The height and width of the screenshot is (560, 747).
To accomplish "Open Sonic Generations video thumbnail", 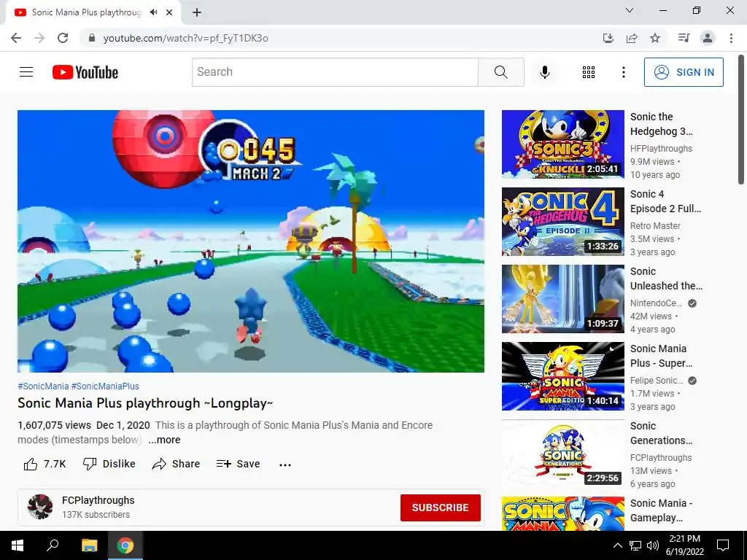I will pos(562,454).
